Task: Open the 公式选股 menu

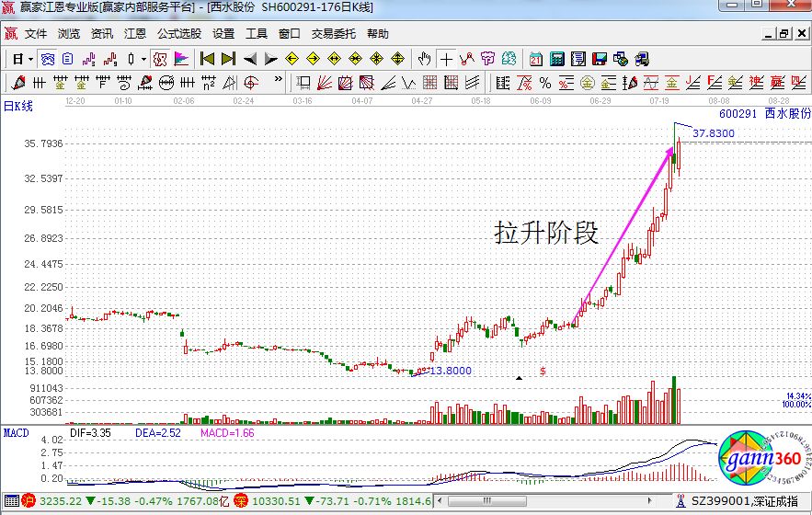Action: 178,33
